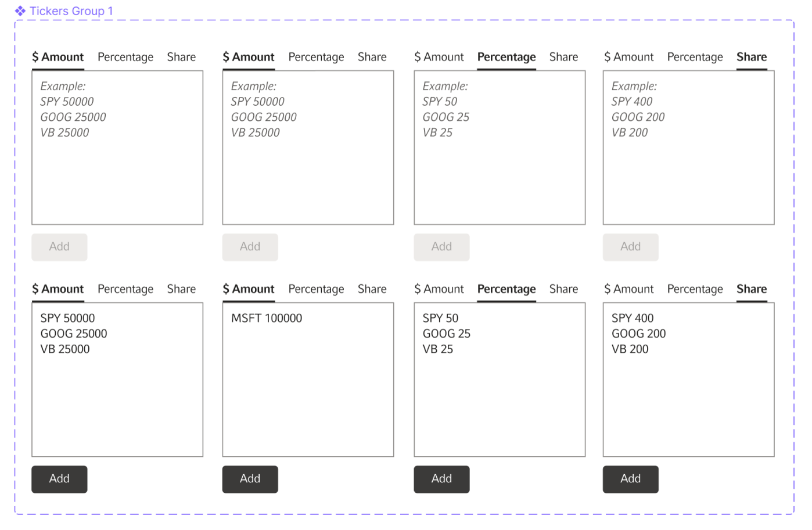812x530 pixels.
Task: Select the Tickers Group 1 frame label
Action: [x=71, y=11]
